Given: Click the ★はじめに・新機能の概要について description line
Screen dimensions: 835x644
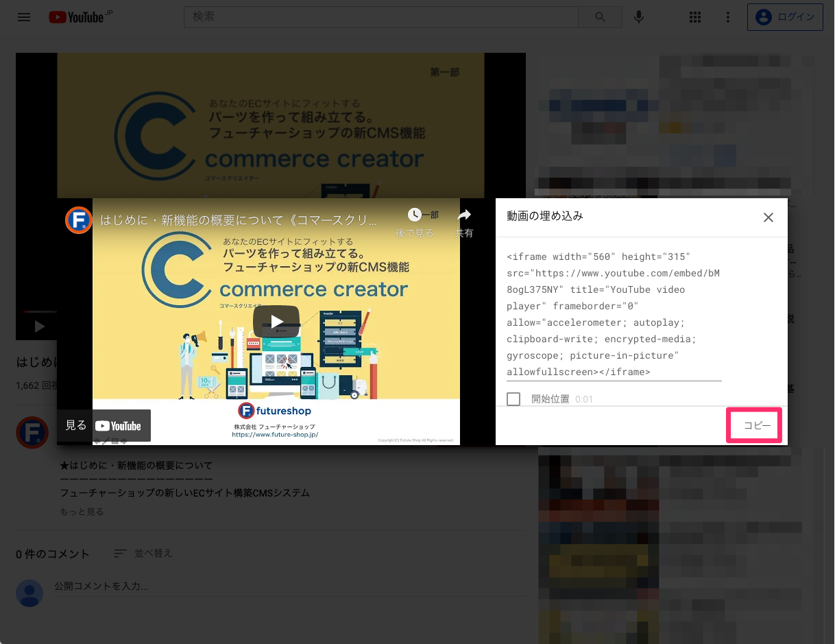Looking at the screenshot, I should [136, 466].
